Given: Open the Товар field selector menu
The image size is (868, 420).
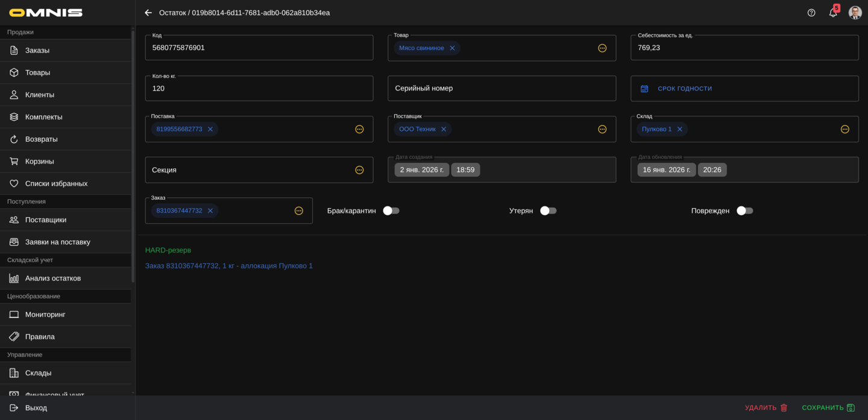Looking at the screenshot, I should coord(602,48).
